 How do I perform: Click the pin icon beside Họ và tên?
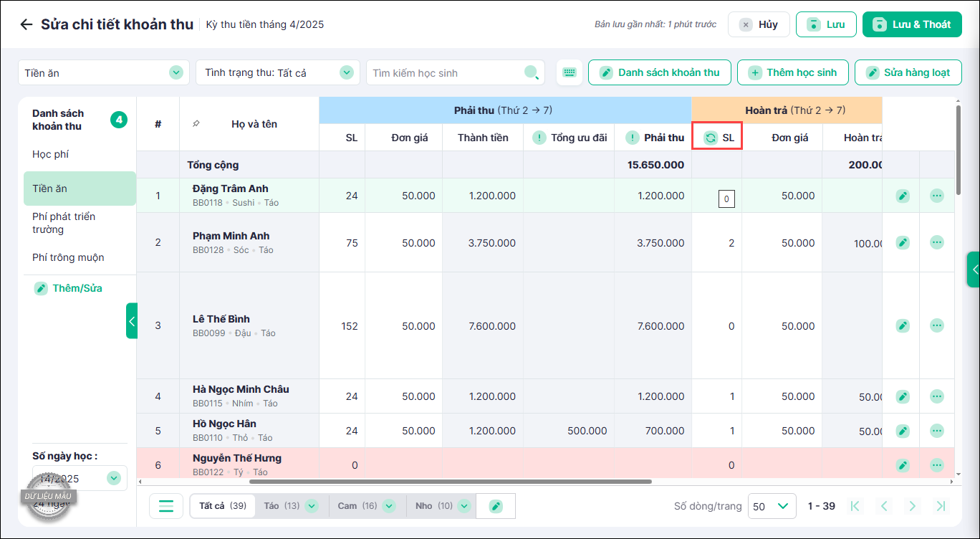(x=196, y=124)
